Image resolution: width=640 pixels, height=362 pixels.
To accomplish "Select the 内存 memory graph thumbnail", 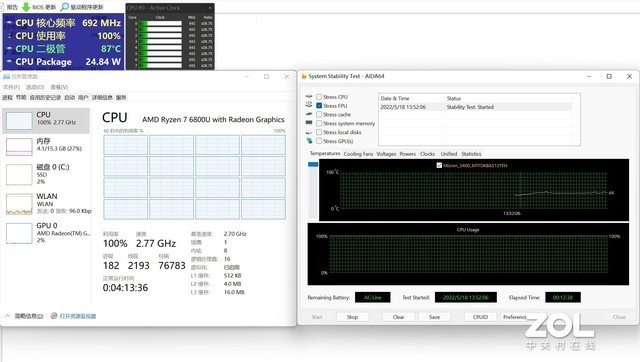I will click(x=19, y=147).
